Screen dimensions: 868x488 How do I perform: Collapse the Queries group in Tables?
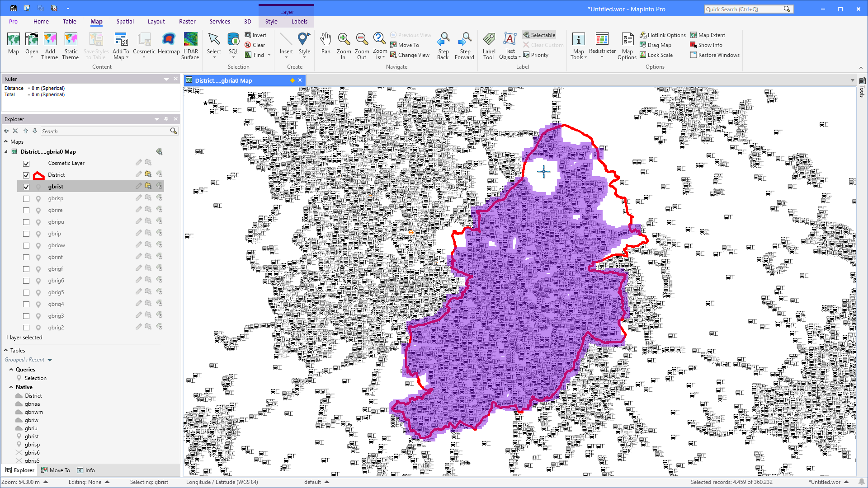(11, 370)
